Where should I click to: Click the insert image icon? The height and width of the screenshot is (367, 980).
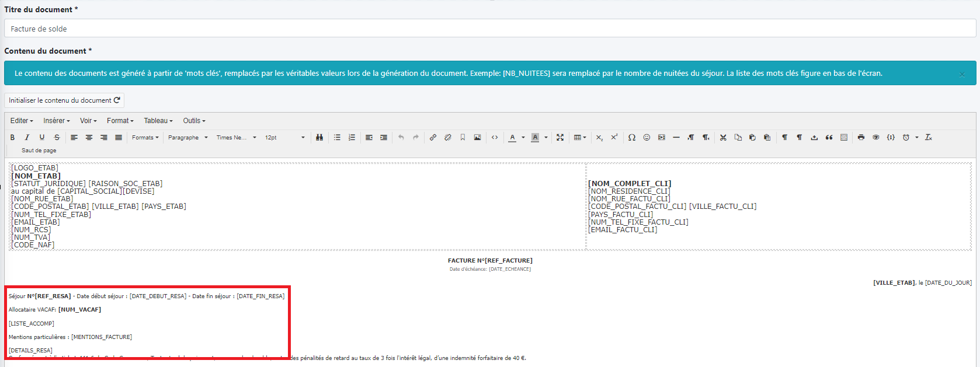tap(477, 138)
